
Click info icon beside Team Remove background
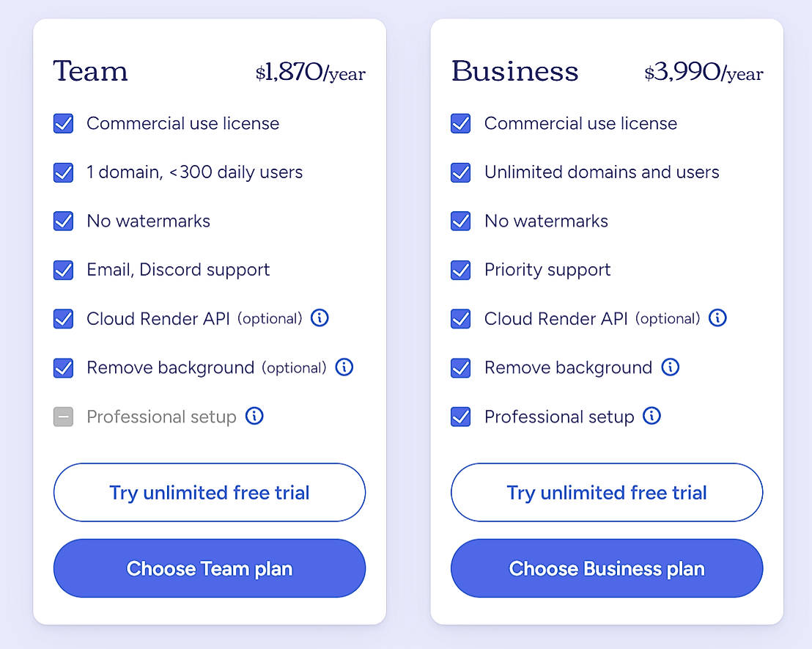[344, 367]
